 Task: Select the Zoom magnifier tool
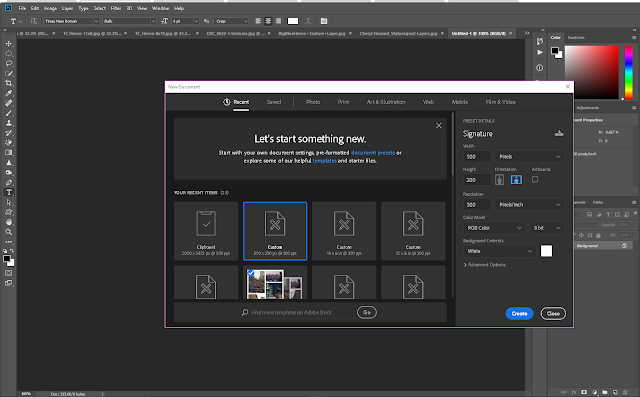point(9,232)
